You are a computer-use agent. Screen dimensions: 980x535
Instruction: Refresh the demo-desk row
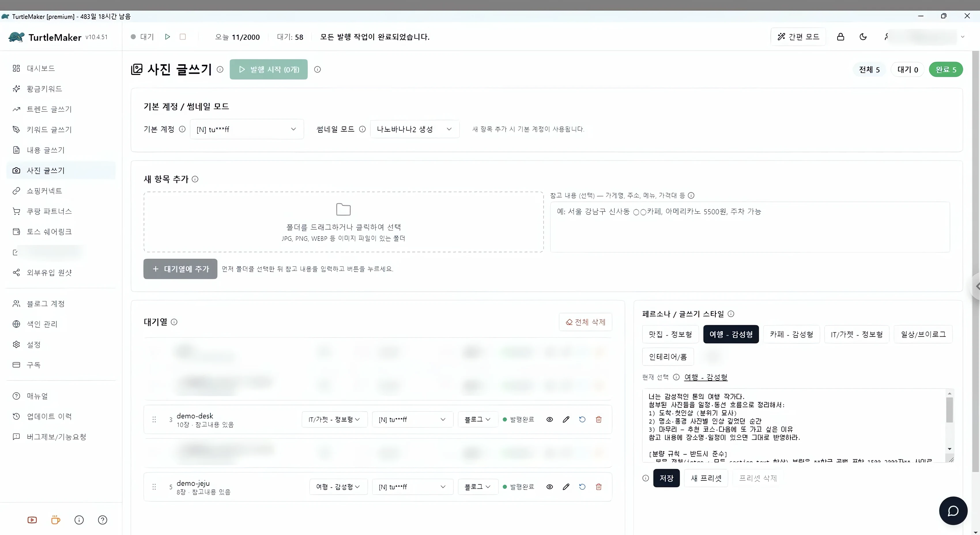coord(583,419)
